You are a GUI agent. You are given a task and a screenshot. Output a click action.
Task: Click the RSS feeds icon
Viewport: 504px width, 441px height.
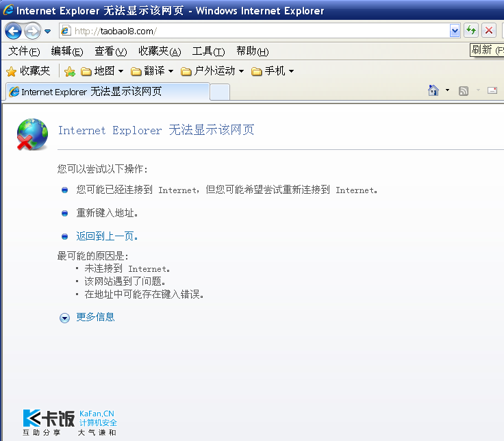(x=464, y=91)
